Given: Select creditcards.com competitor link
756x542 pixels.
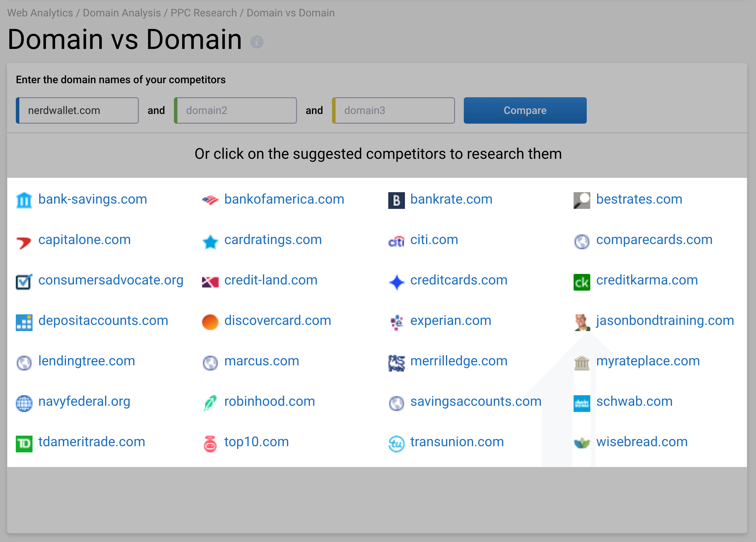Looking at the screenshot, I should [x=459, y=280].
